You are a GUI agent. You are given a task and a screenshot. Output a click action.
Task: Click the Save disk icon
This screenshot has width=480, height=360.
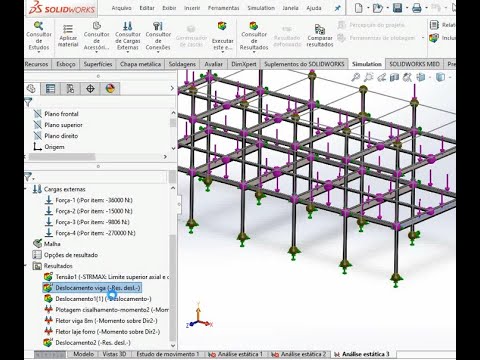point(397,8)
